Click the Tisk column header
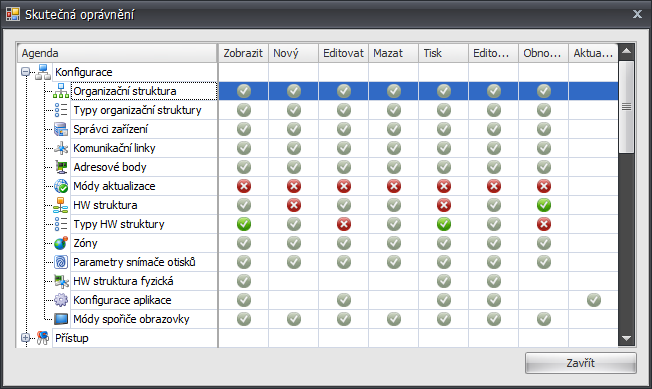 point(443,53)
